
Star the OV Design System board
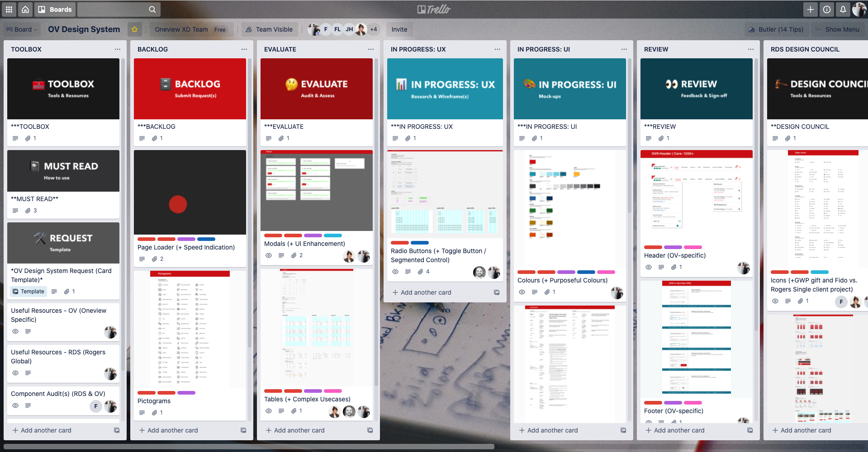click(134, 29)
